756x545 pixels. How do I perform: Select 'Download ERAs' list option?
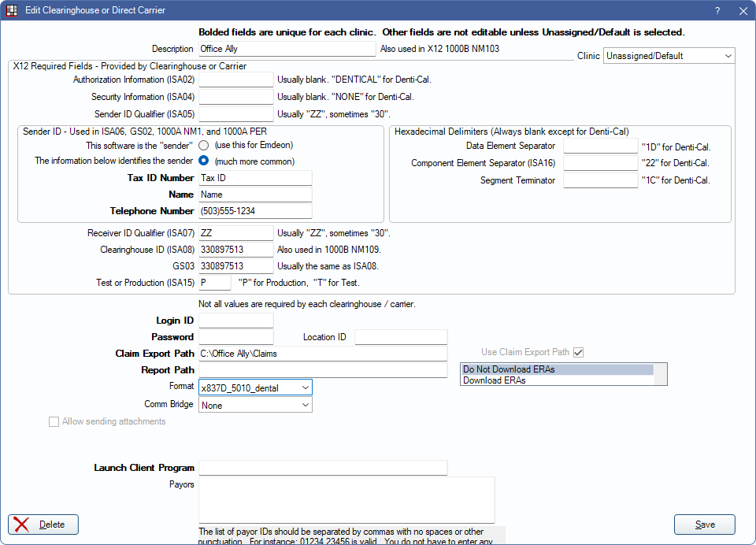tap(556, 380)
